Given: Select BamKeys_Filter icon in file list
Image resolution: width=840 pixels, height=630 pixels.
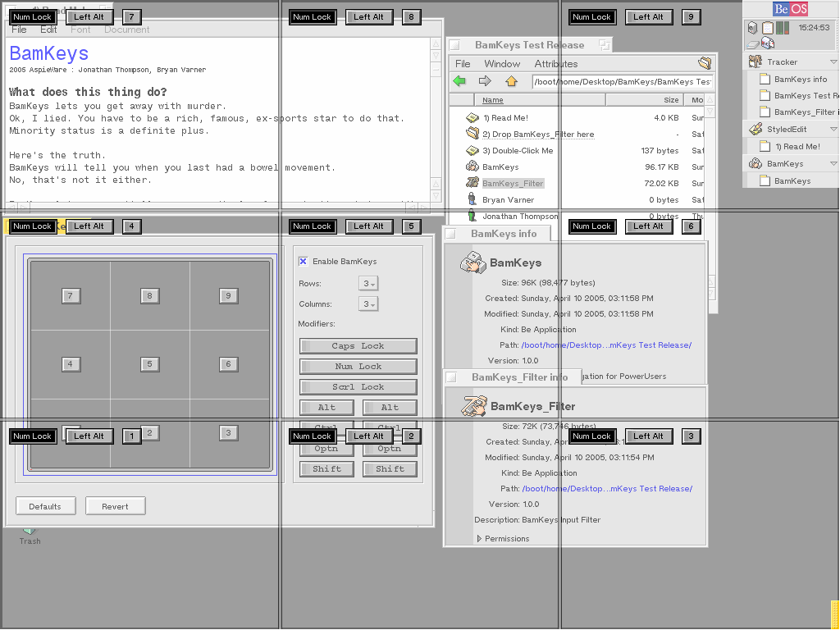Looking at the screenshot, I should pyautogui.click(x=472, y=183).
